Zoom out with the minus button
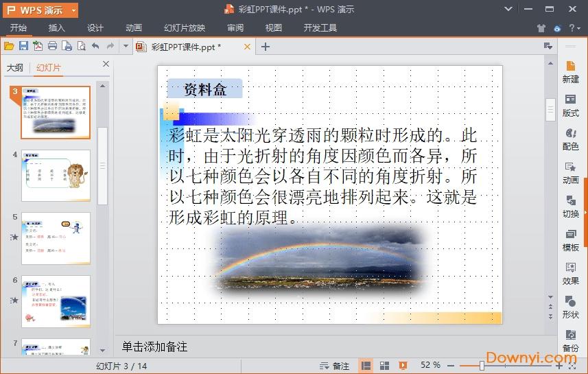 pyautogui.click(x=451, y=365)
